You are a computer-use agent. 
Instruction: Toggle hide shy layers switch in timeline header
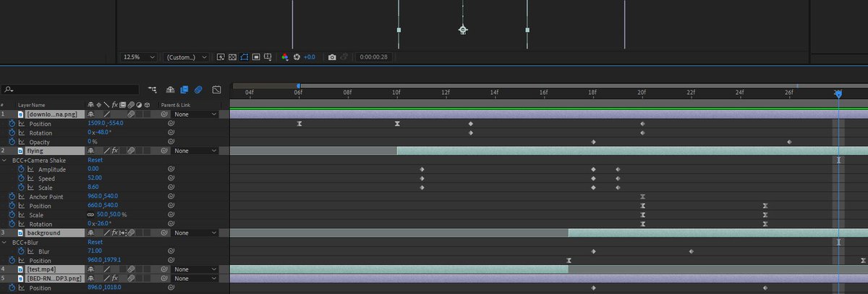171,90
